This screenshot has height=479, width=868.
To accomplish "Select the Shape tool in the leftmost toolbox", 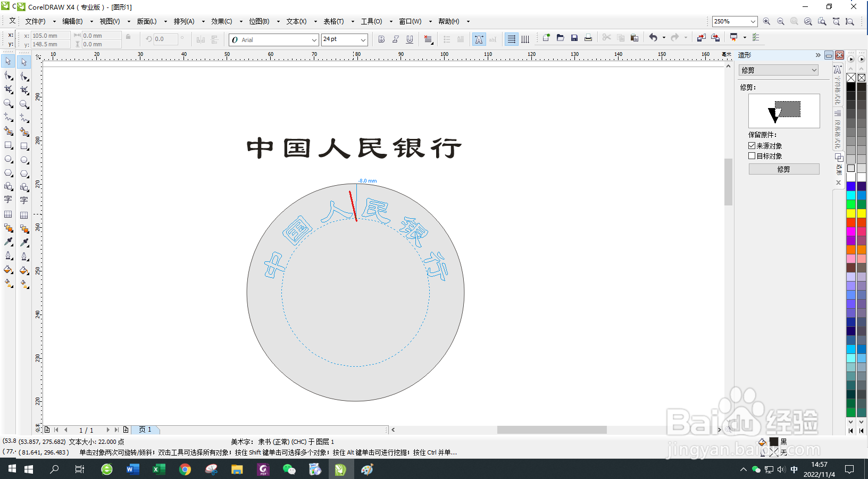I will (8, 76).
